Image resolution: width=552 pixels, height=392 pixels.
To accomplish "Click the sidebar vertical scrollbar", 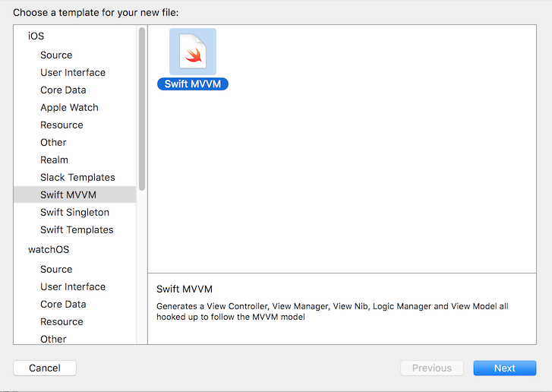I will [x=142, y=109].
